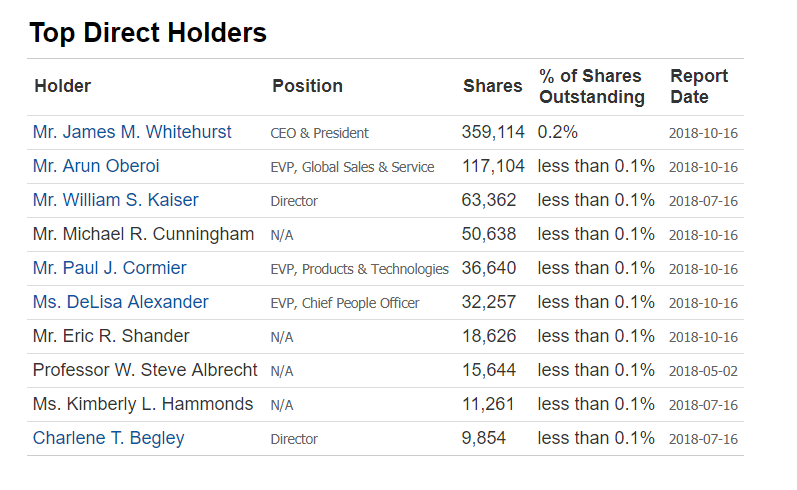Screen dimensions: 797x490
Task: Select Mr. Paul J. Cormier link
Action: click(x=109, y=268)
